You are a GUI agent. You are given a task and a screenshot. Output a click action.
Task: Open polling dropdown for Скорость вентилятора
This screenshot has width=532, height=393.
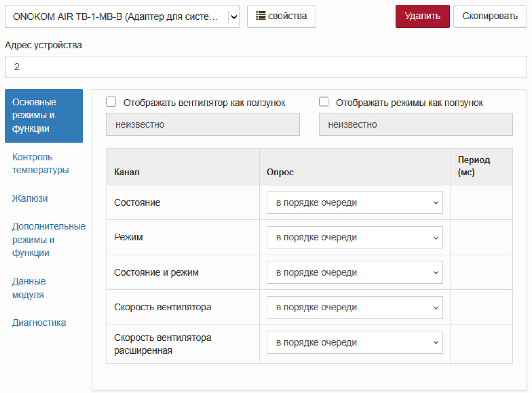[354, 307]
